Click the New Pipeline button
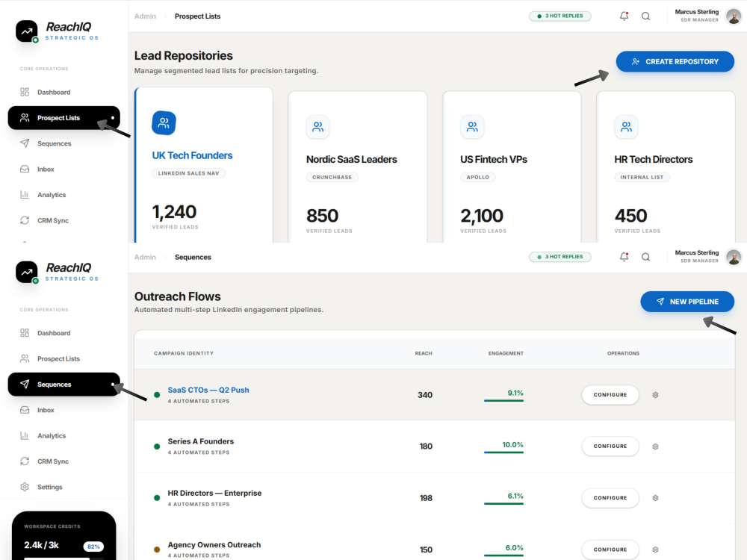The width and height of the screenshot is (747, 560). click(687, 302)
